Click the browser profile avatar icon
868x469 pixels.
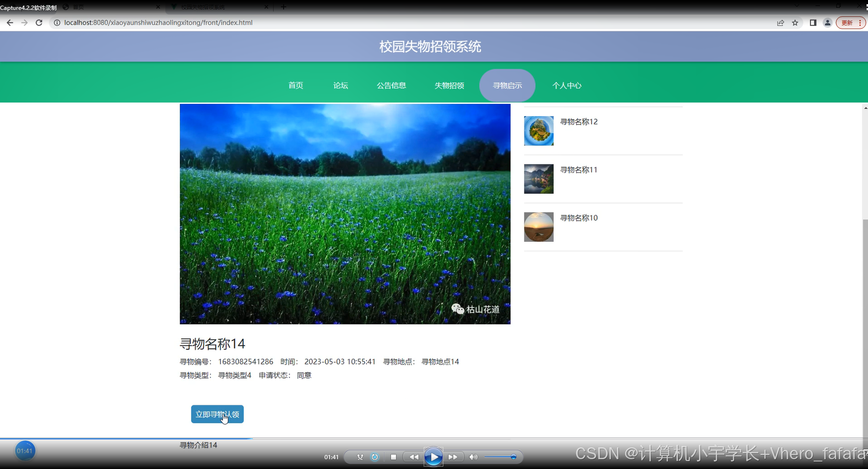(827, 22)
